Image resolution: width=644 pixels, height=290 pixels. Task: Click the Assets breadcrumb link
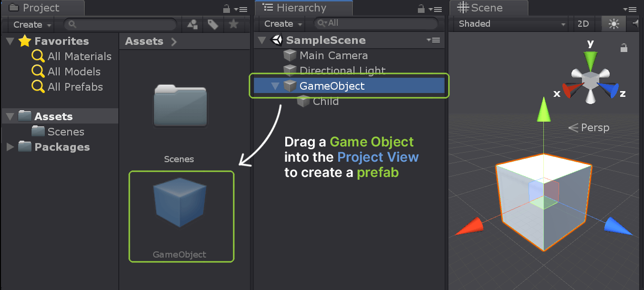[144, 41]
